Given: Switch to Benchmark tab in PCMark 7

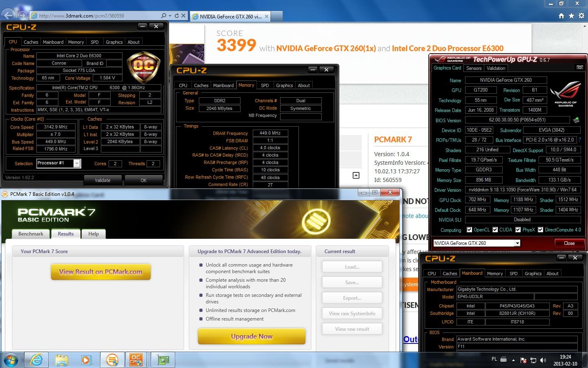Looking at the screenshot, I should [31, 234].
